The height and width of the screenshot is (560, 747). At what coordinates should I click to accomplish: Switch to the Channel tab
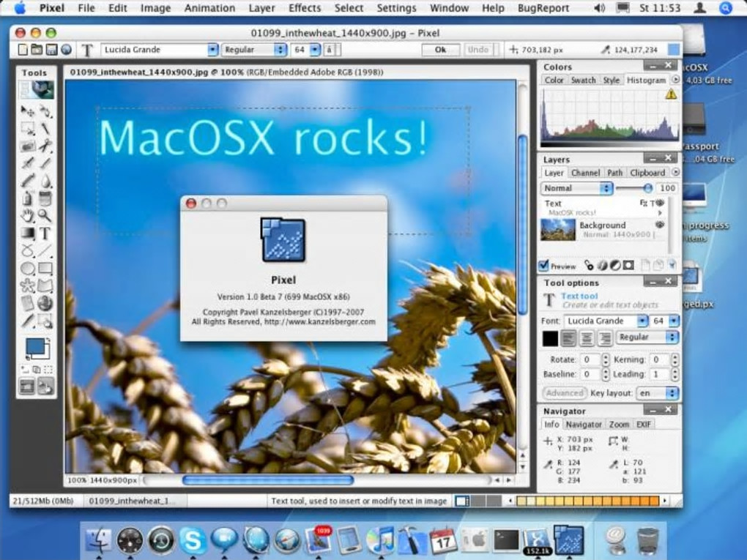coord(585,173)
